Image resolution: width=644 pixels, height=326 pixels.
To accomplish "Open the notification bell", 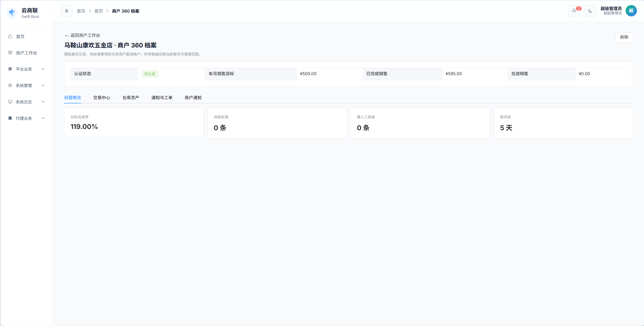I will coord(574,11).
